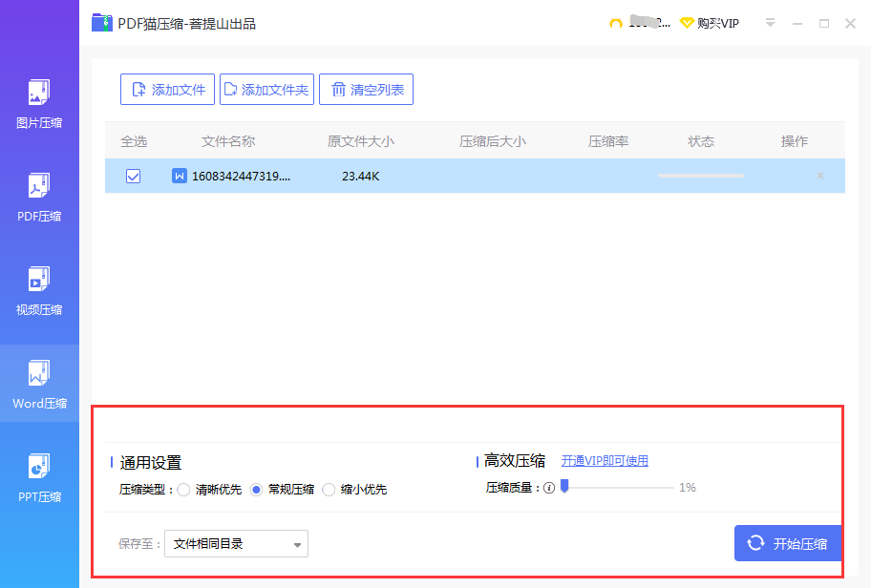Uncheck the checkbox for file 1608342447319
The height and width of the screenshot is (588, 871).
[x=134, y=176]
